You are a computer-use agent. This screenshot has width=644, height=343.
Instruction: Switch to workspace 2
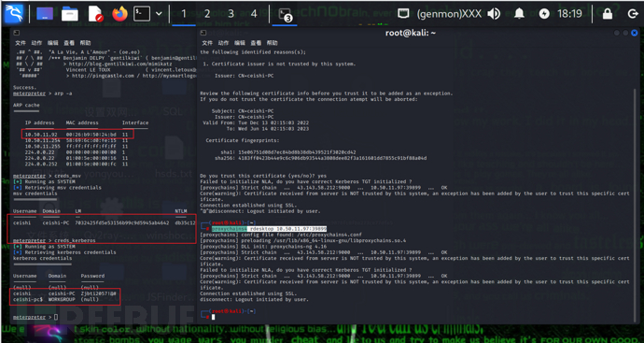click(207, 14)
